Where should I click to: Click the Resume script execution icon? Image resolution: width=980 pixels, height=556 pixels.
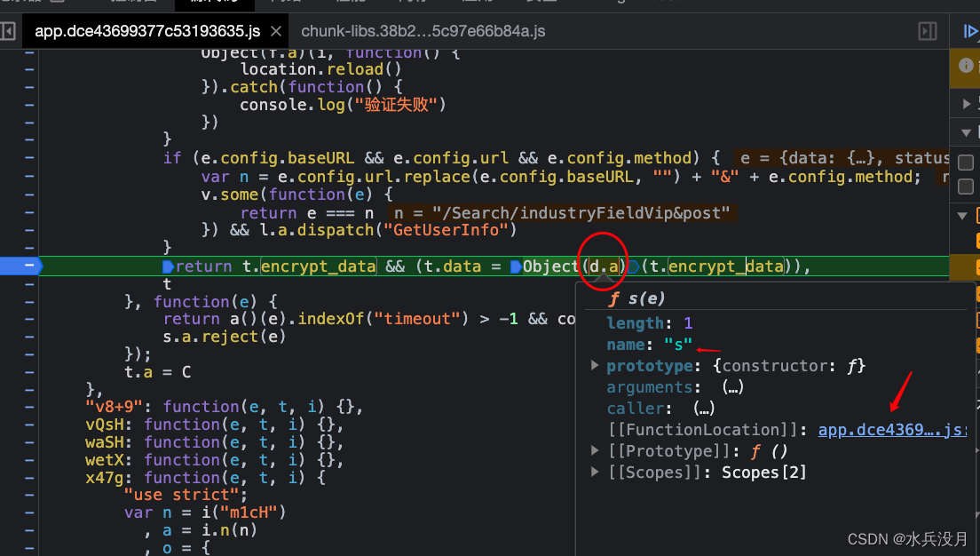[x=972, y=31]
